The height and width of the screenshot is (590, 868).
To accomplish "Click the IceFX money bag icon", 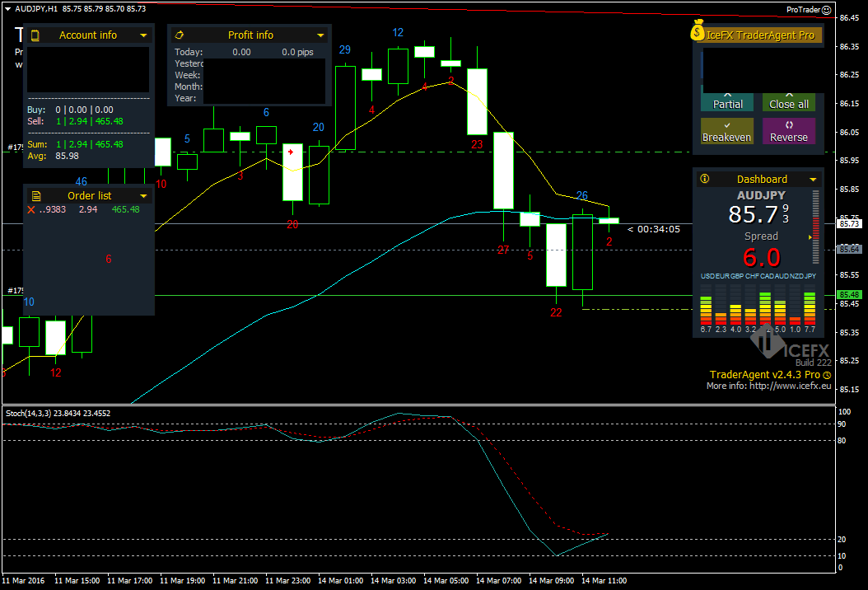I will point(698,30).
